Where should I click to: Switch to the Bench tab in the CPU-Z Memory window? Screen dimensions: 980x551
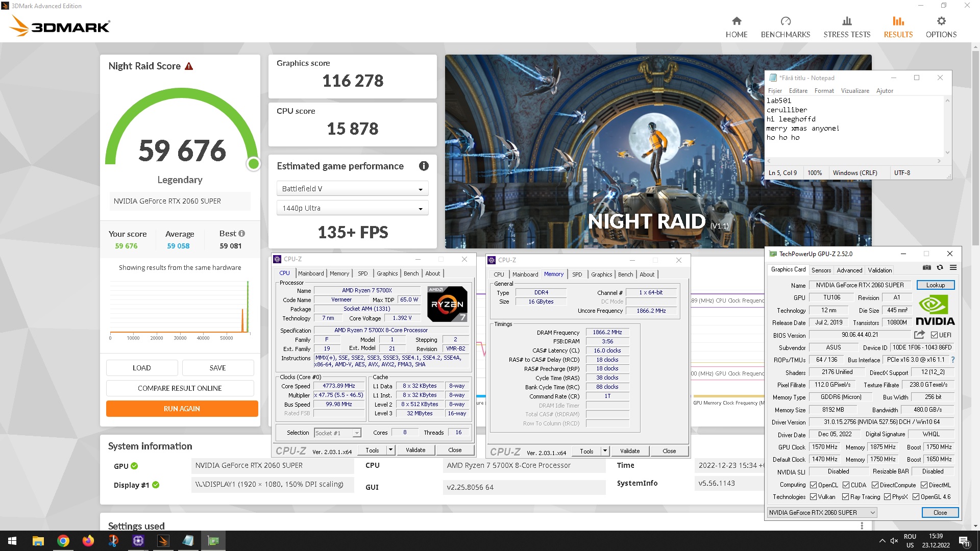[x=625, y=274]
